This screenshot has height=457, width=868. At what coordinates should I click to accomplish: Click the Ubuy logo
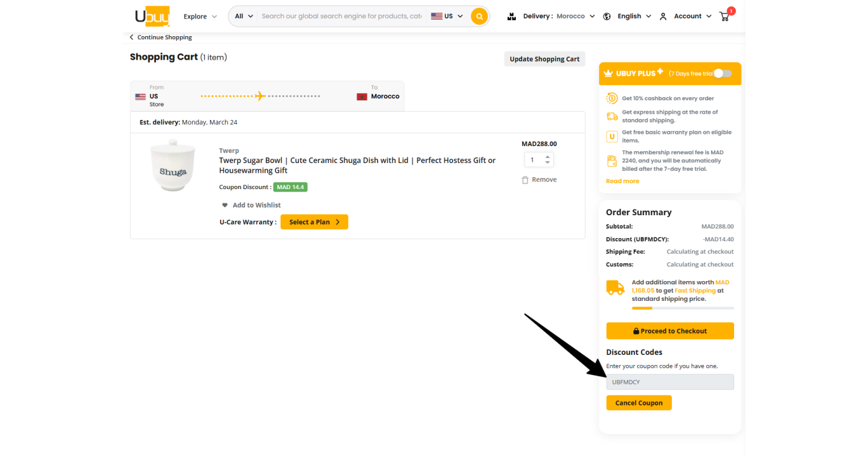152,16
